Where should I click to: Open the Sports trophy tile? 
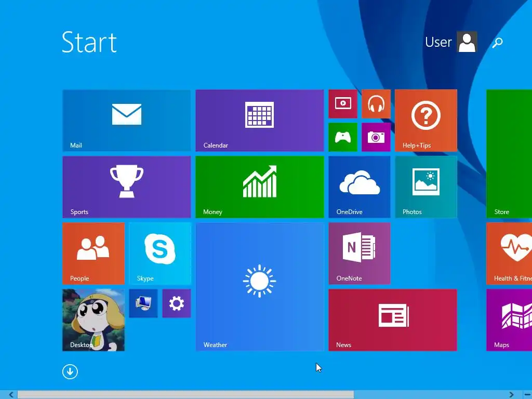tap(127, 187)
